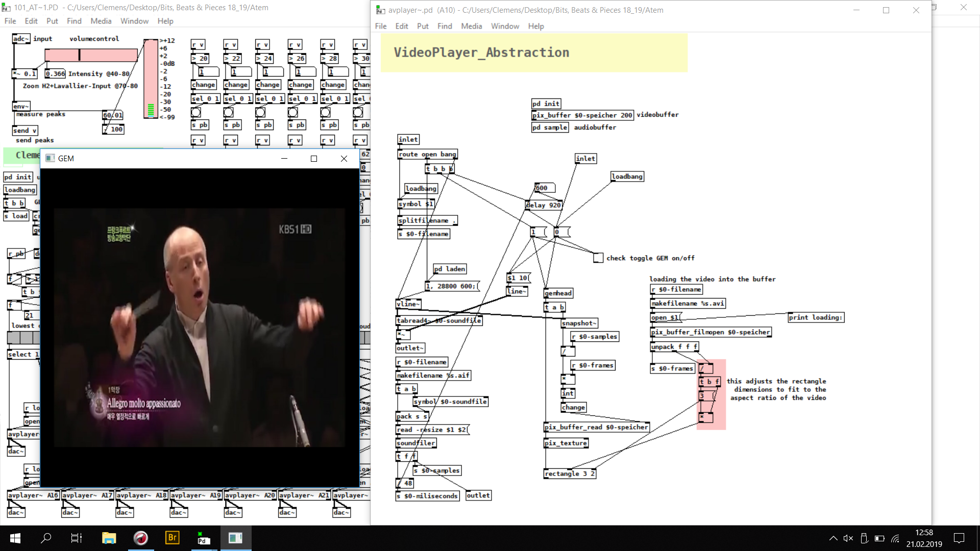Open Find menu in 101_AT~1.PD window
The width and height of the screenshot is (980, 551).
pos(74,21)
